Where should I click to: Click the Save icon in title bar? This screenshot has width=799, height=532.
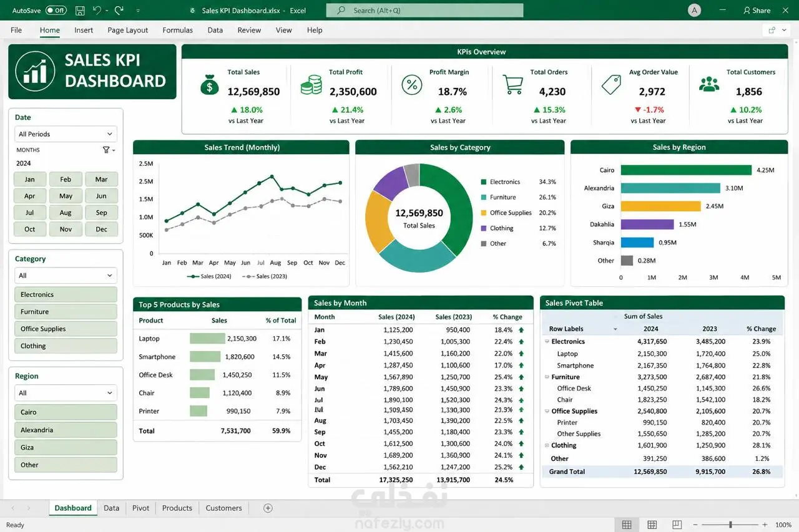coord(79,11)
